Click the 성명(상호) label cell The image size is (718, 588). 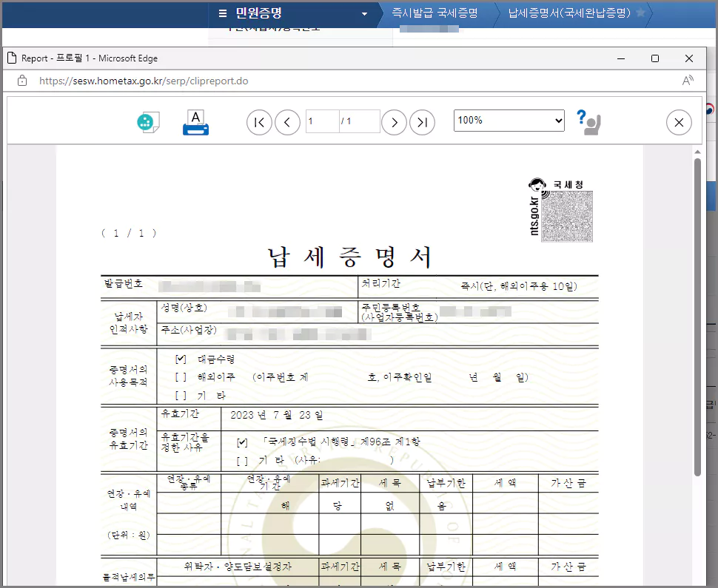pos(184,308)
